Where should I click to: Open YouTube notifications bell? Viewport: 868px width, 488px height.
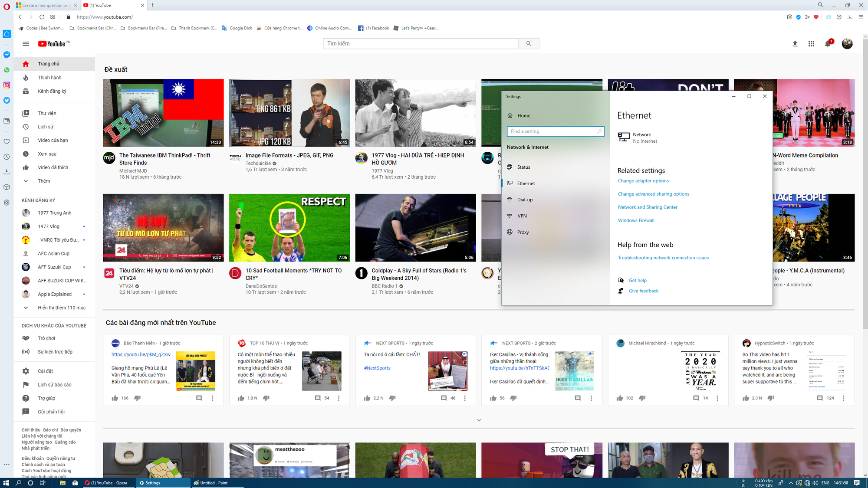pyautogui.click(x=828, y=44)
